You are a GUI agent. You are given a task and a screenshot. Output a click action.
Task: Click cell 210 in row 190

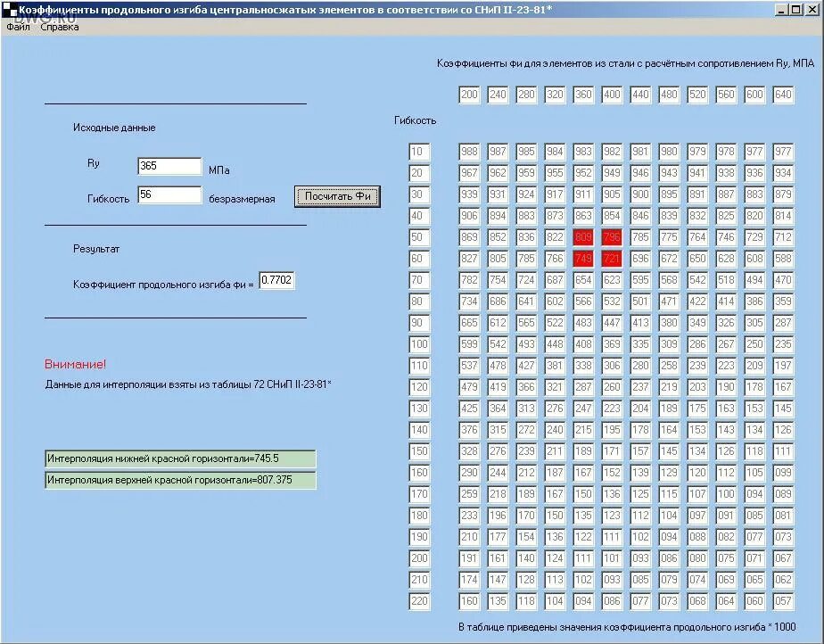click(x=469, y=537)
